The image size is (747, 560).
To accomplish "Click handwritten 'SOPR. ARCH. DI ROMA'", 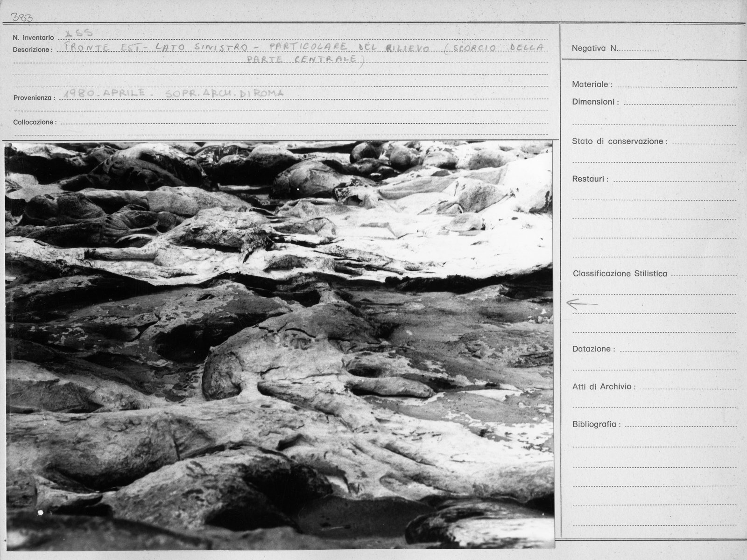I will click(225, 93).
